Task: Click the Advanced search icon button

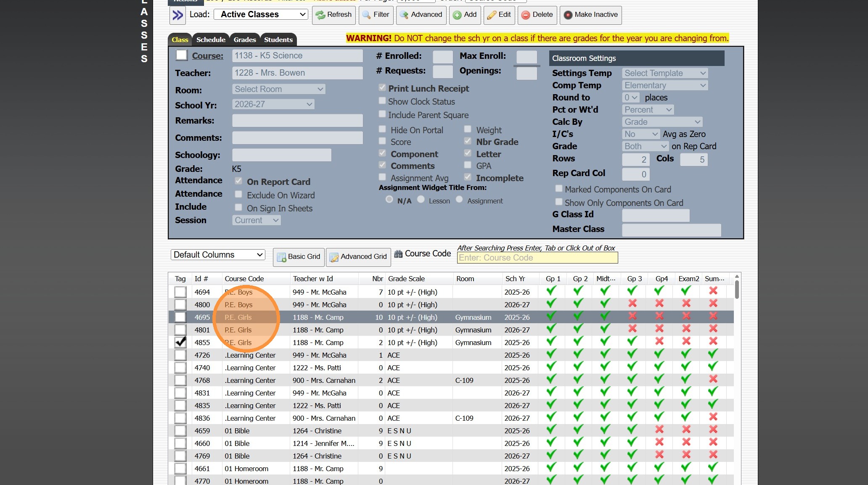Action: point(421,15)
